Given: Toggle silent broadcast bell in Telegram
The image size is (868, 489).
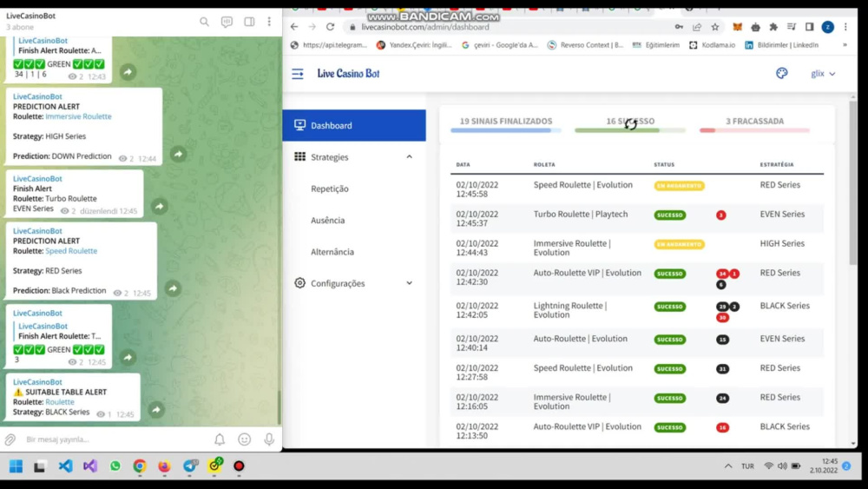Looking at the screenshot, I should 220,439.
